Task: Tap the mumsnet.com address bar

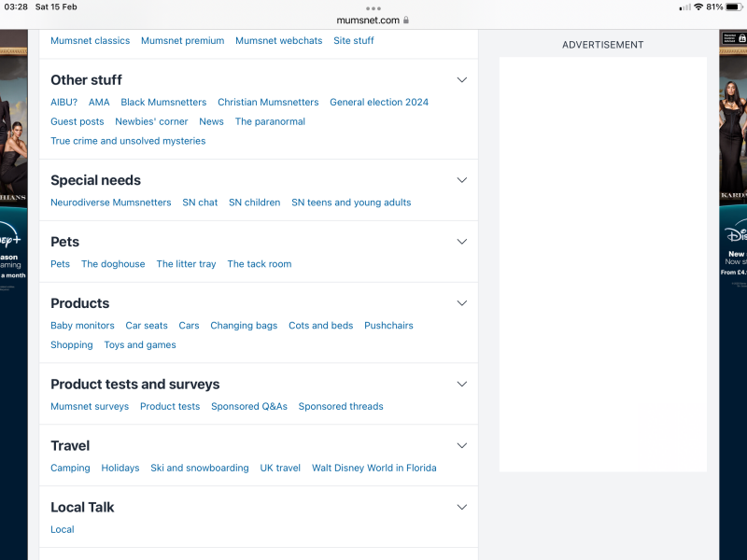Action: [368, 20]
